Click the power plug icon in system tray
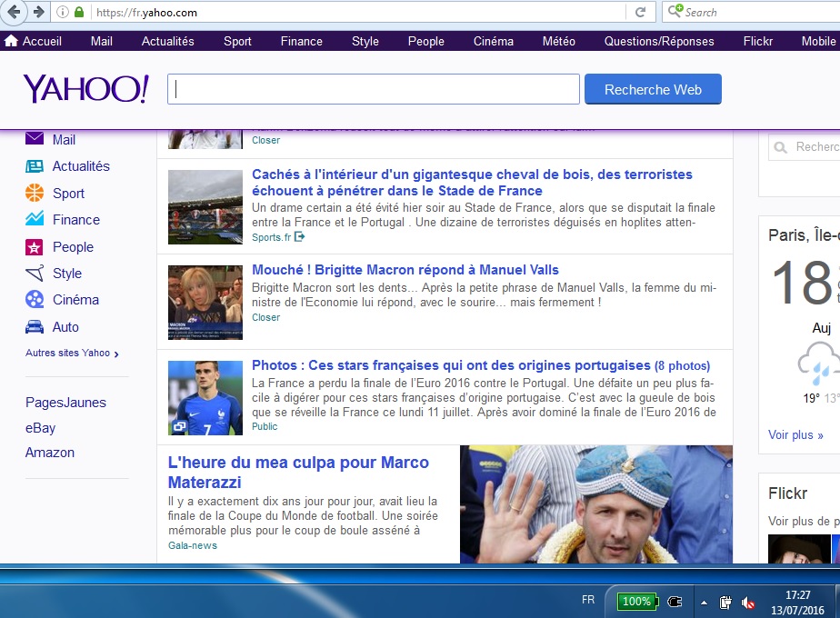This screenshot has height=618, width=840. 675,602
